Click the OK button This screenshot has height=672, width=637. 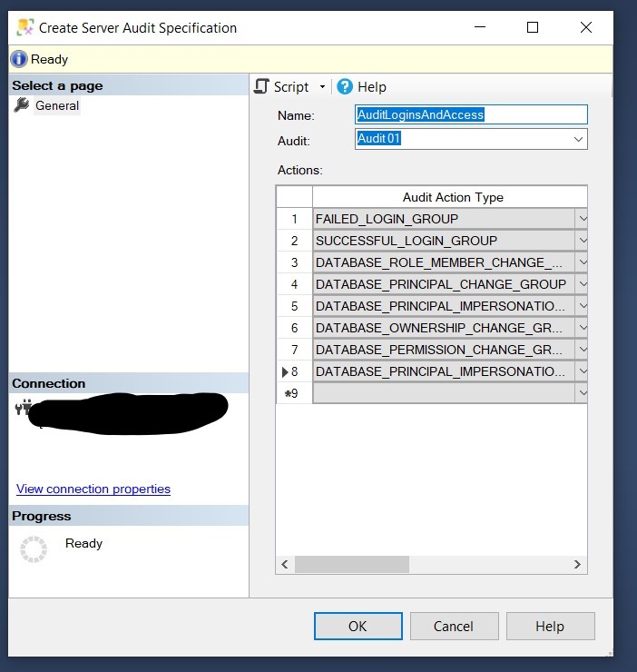click(358, 627)
